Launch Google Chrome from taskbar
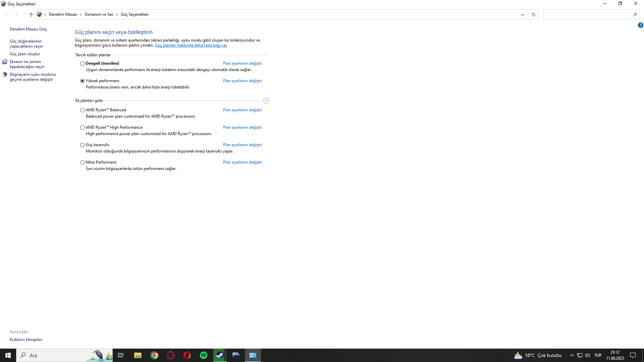The width and height of the screenshot is (644, 362). 154,355
